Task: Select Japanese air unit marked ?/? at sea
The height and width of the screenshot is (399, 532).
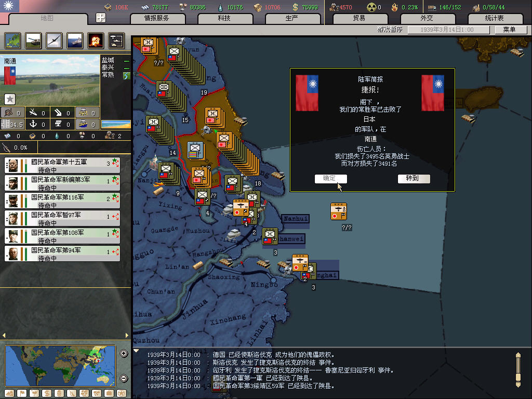Action: pyautogui.click(x=339, y=211)
